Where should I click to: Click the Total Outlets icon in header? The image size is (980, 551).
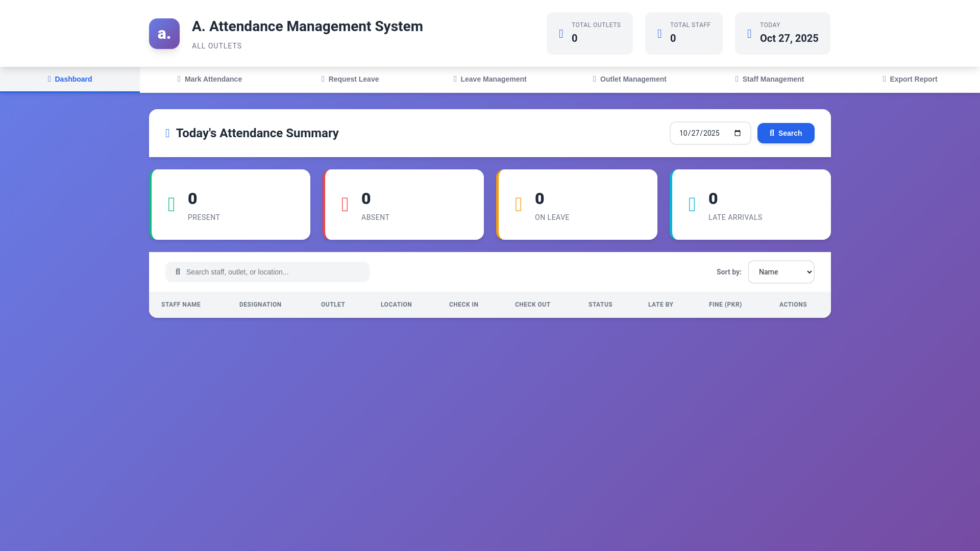tap(561, 34)
